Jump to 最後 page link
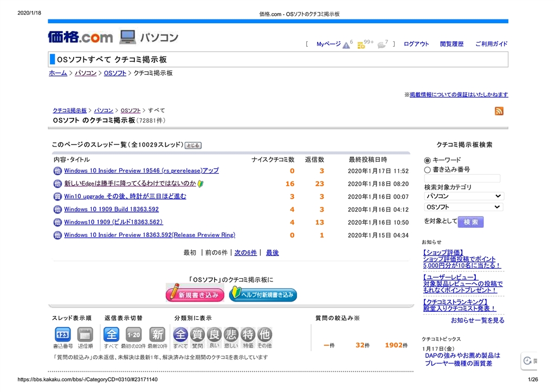Screen dimensions: 555x392 [x=272, y=253]
